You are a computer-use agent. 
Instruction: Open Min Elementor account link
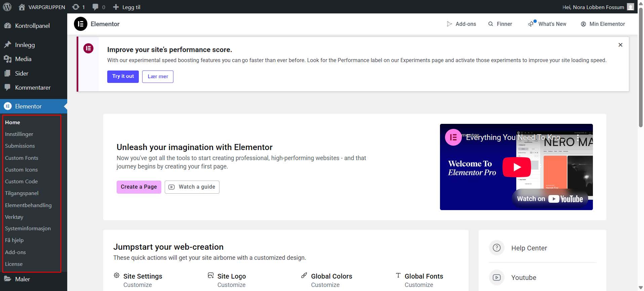(607, 24)
